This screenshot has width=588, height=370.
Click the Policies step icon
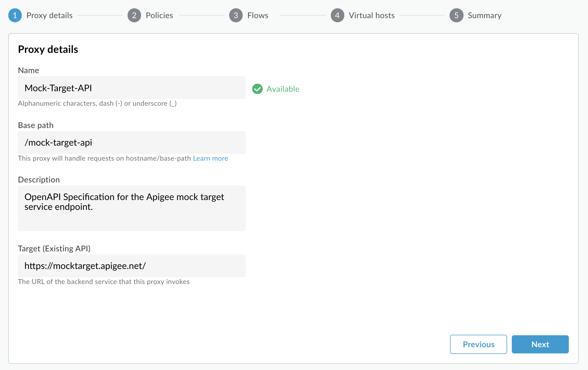pyautogui.click(x=134, y=15)
